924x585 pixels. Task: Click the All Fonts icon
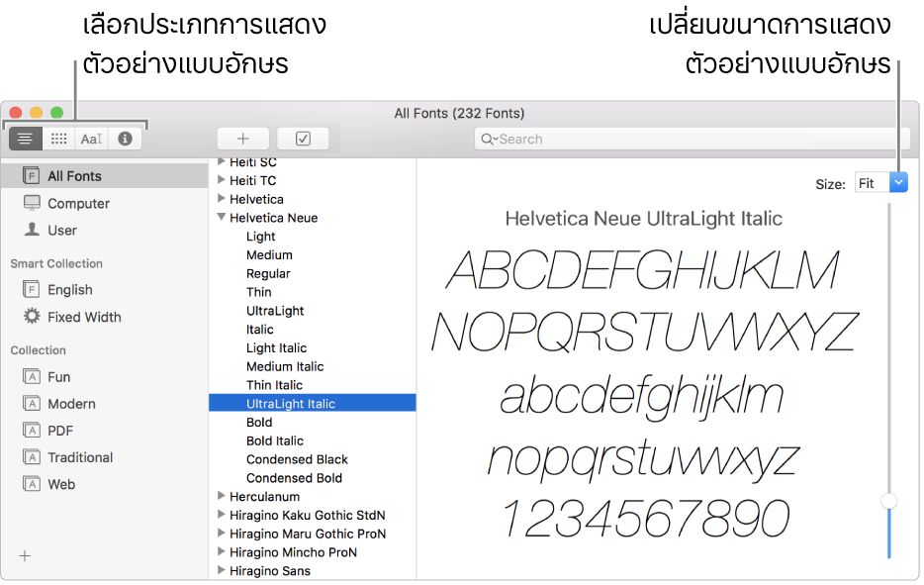point(32,176)
